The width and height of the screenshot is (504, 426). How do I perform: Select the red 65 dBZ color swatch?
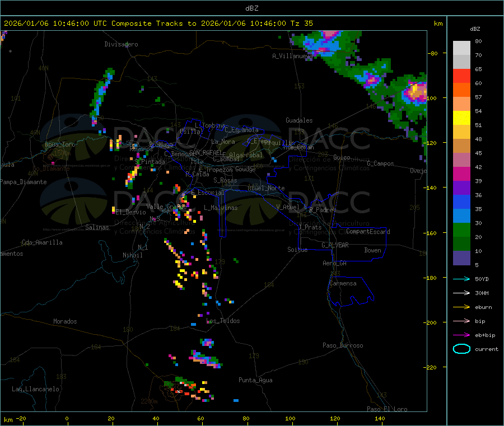[x=461, y=76]
